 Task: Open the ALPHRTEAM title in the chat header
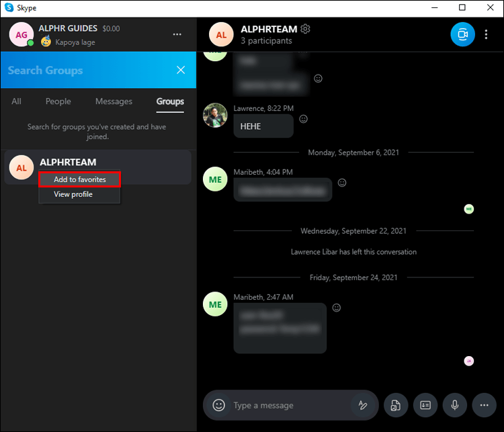pos(269,29)
